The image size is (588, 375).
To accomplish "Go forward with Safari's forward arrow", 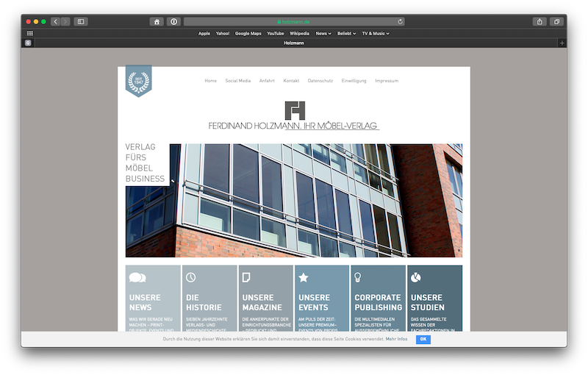I will [x=65, y=22].
